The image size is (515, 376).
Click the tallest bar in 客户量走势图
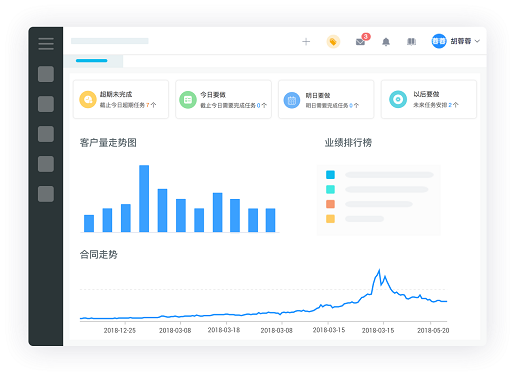[144, 198]
